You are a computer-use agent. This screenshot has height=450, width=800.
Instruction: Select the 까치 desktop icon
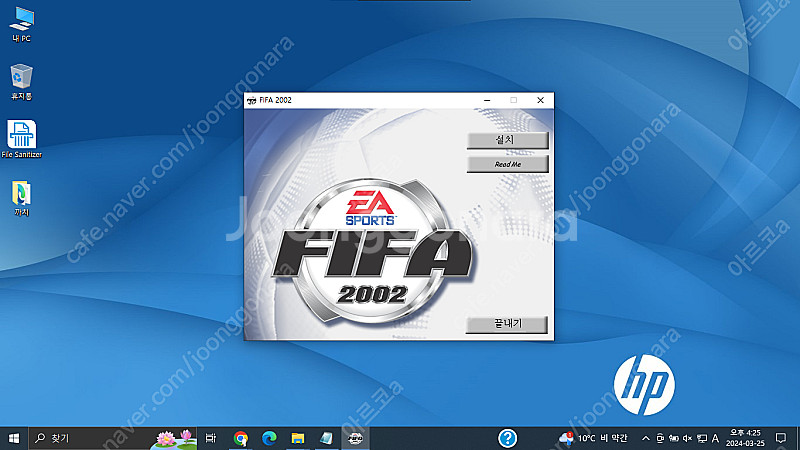pyautogui.click(x=21, y=198)
